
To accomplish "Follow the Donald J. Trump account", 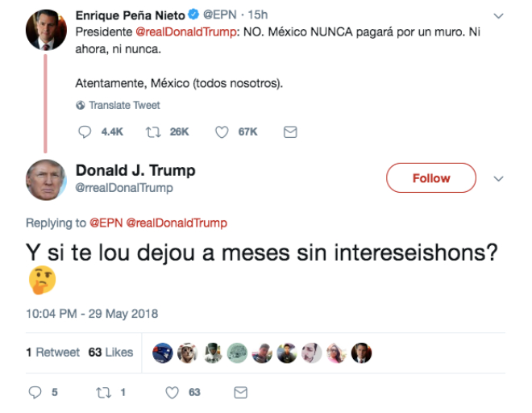I will pos(431,178).
